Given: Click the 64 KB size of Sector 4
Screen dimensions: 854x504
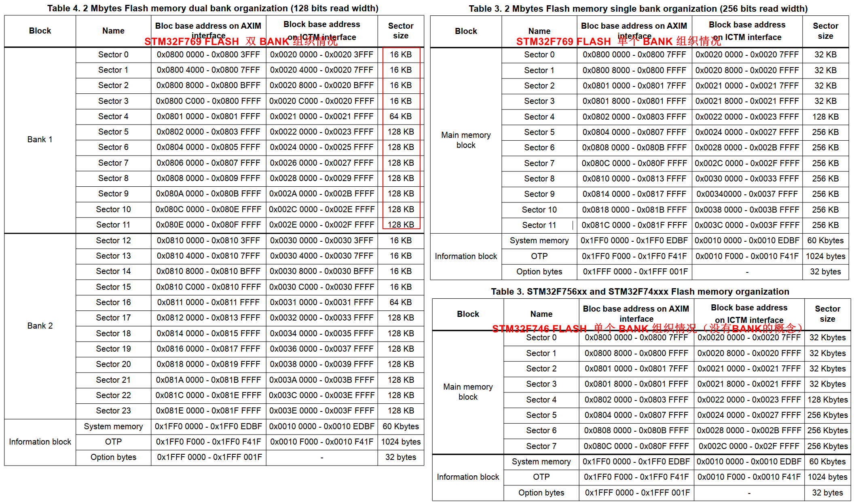Looking at the screenshot, I should 400,116.
